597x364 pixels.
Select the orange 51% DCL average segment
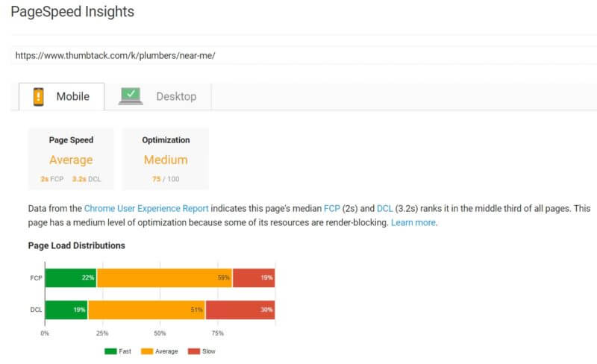146,310
